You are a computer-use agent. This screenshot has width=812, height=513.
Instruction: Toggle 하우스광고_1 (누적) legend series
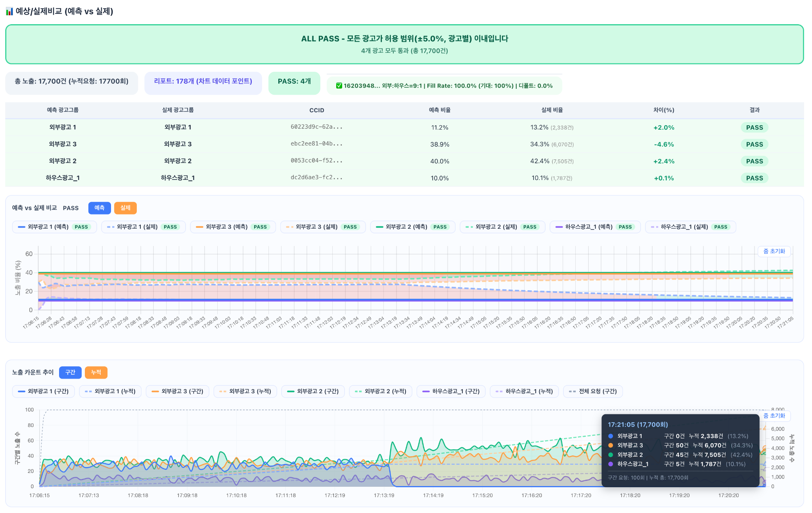point(525,391)
